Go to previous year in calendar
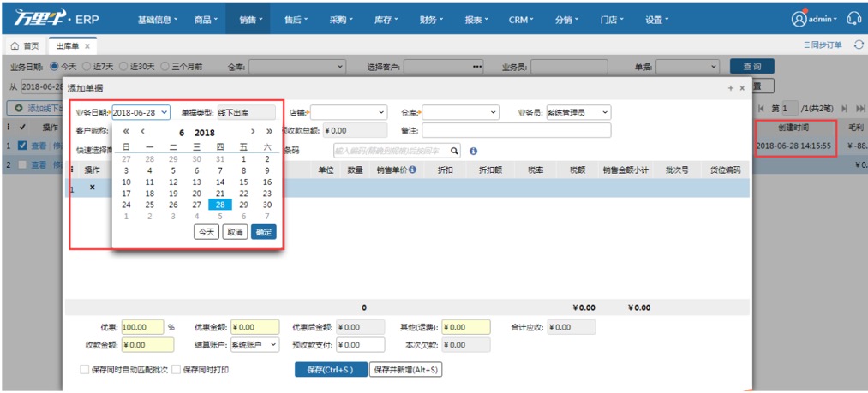Screen dimensions: 868x393 click(x=126, y=131)
